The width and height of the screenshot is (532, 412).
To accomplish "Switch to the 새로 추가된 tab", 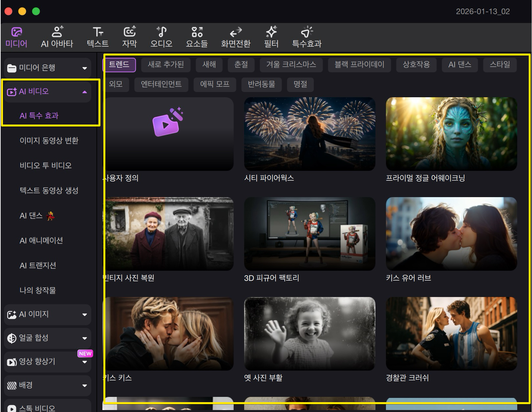I will click(166, 64).
